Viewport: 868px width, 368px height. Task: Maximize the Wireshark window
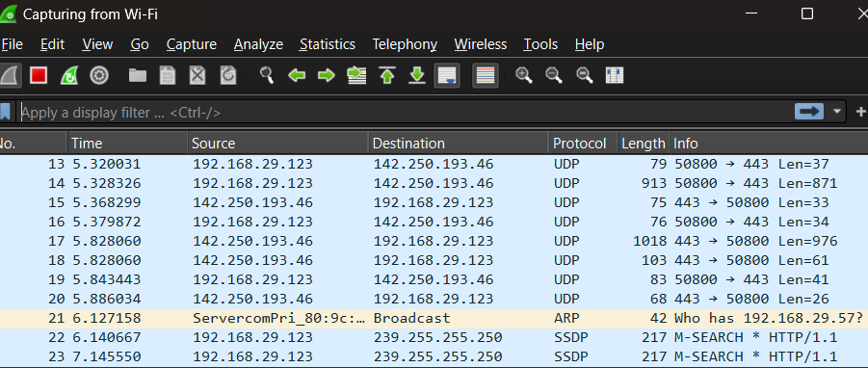(x=806, y=13)
